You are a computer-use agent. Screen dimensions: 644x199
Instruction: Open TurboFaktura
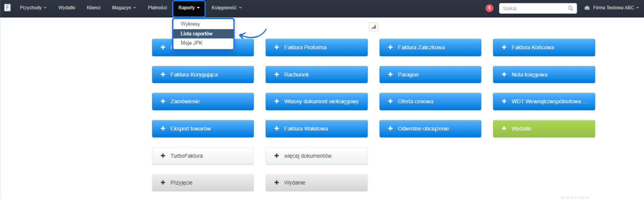203,156
